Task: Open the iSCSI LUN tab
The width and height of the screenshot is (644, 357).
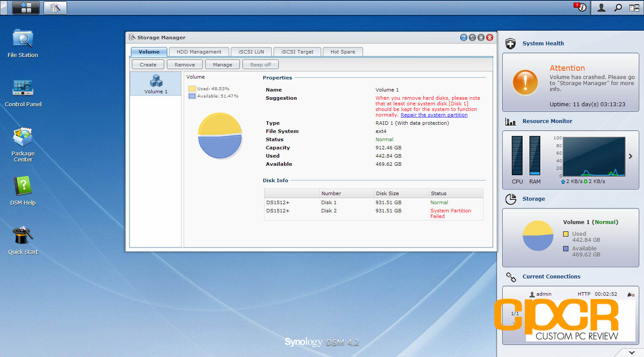Action: (251, 52)
